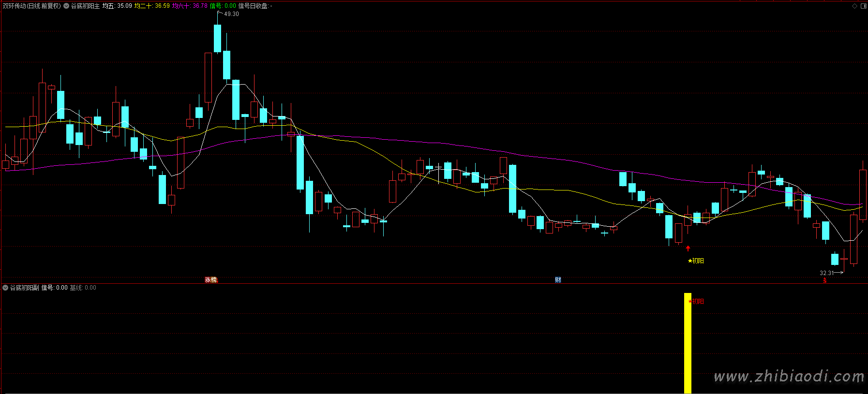Image resolution: width=868 pixels, height=394 pixels.
Task: Click the 基线 label in sub-chart header
Action: [x=76, y=288]
